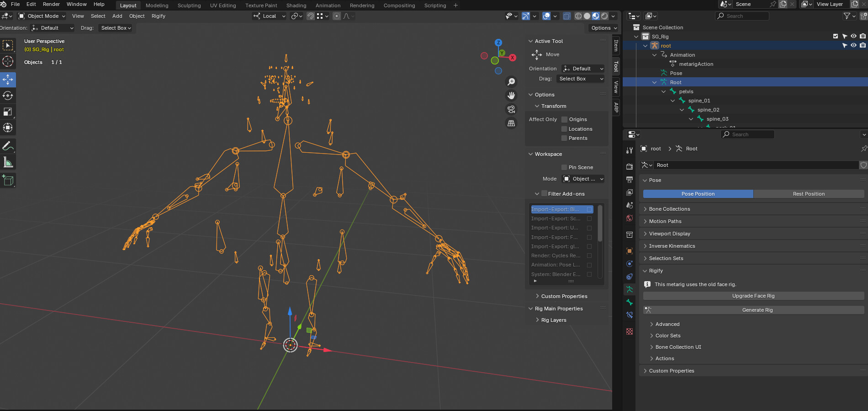Screen dimensions: 868x411
Task: Toggle camera view icon in viewport
Action: (511, 109)
